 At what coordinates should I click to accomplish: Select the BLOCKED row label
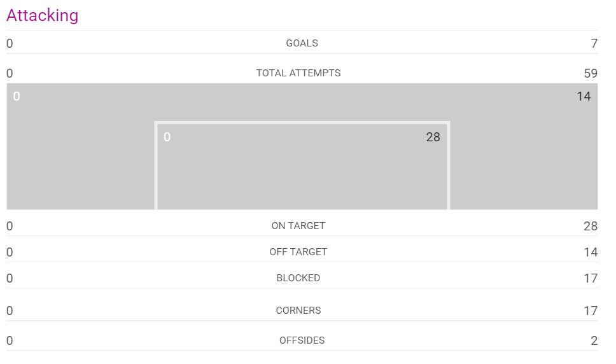click(298, 278)
